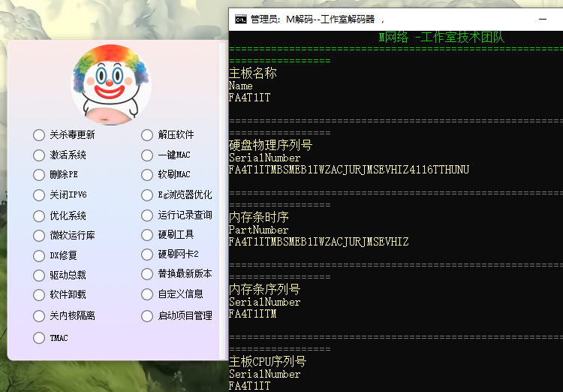Toggle the 关内核隔离 option
This screenshot has width=563, height=392.
tap(39, 316)
